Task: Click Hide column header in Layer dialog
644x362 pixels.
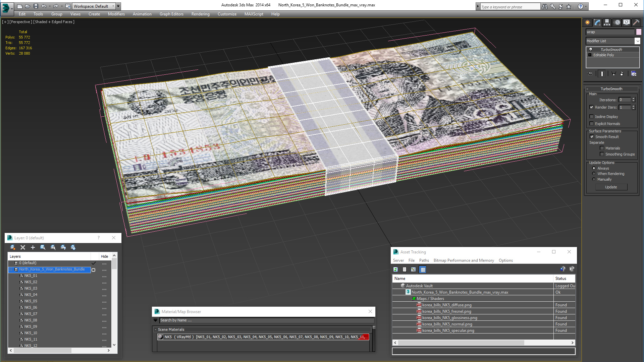Action: pyautogui.click(x=105, y=256)
